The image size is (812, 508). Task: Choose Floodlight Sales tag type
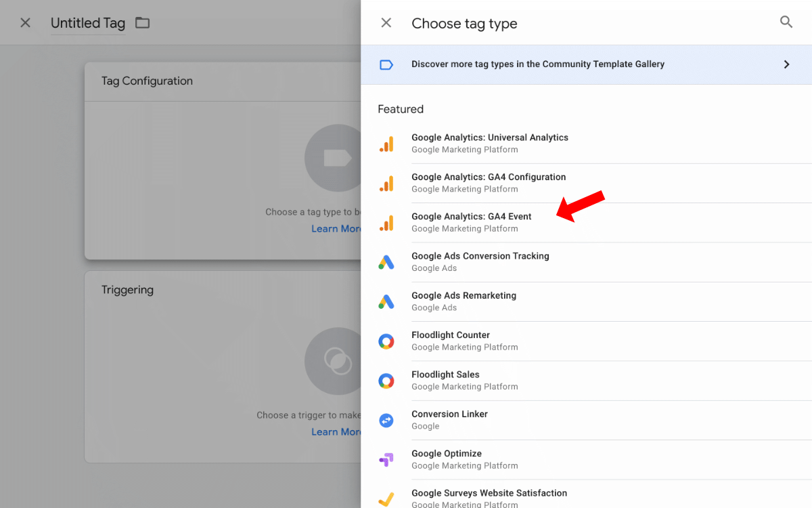(587, 381)
